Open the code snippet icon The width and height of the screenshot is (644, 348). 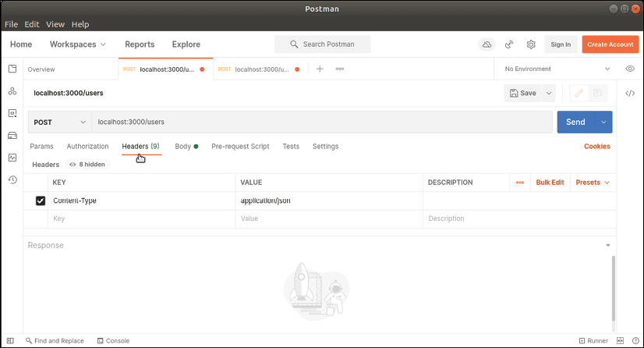pos(630,94)
